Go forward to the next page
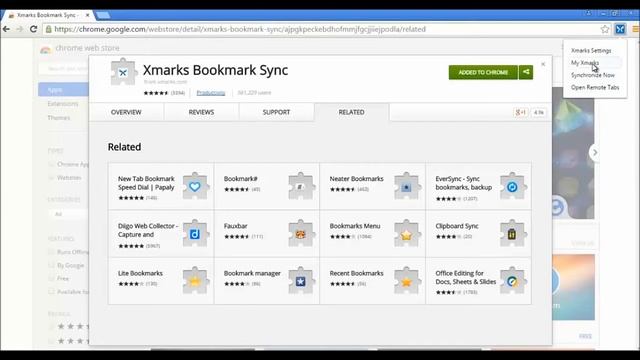The height and width of the screenshot is (360, 640). click(x=20, y=29)
